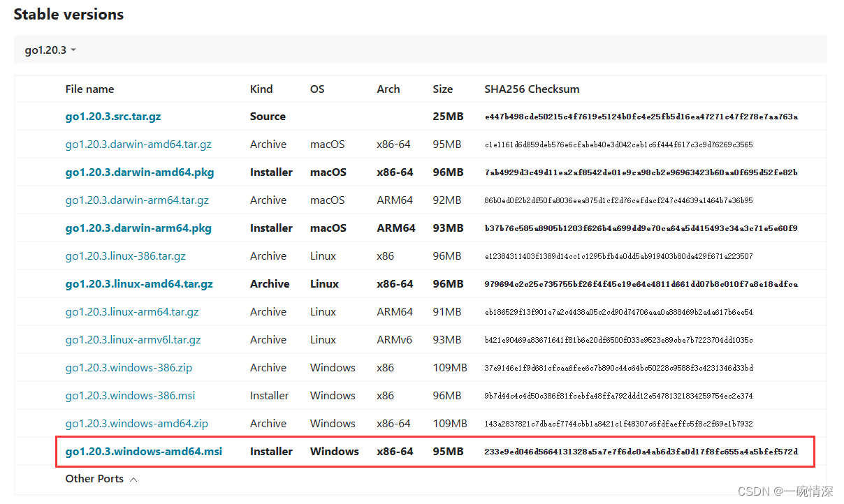This screenshot has width=844, height=504.
Task: Click the SHA256 Checksum column header
Action: click(x=532, y=89)
